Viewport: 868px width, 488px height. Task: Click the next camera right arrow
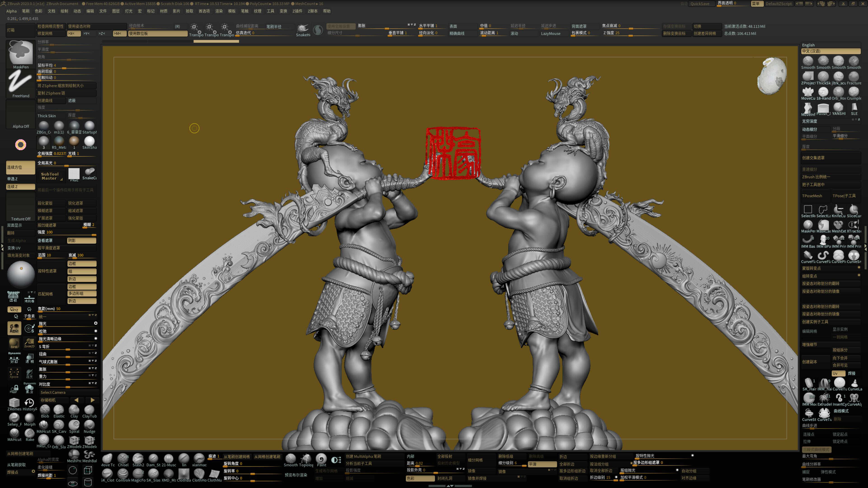tap(92, 400)
